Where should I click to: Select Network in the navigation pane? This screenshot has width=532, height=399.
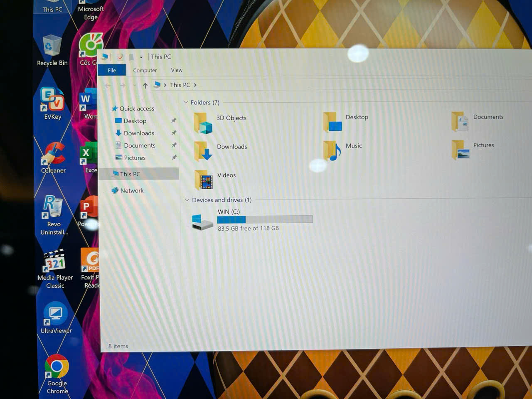132,190
